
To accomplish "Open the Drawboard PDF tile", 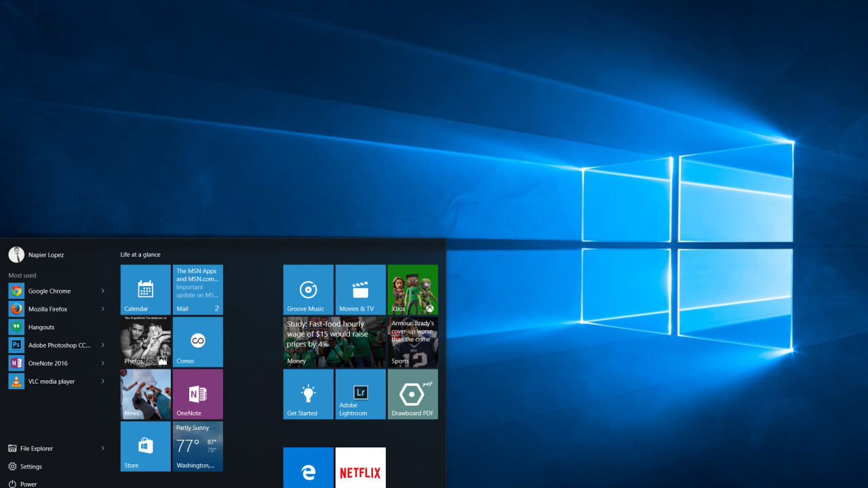I will point(412,394).
